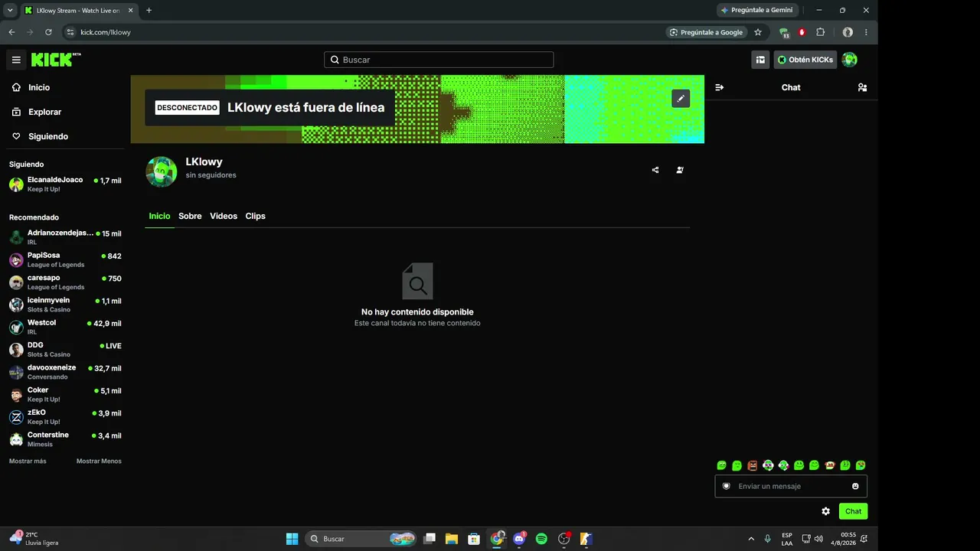The width and height of the screenshot is (980, 551).
Task: Open the emoji picker in message box
Action: tap(855, 486)
